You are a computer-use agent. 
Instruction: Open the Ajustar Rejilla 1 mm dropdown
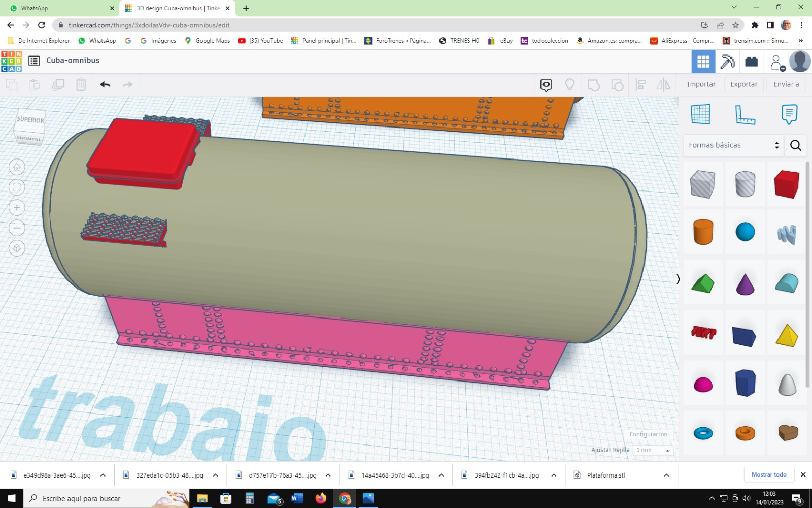point(653,450)
